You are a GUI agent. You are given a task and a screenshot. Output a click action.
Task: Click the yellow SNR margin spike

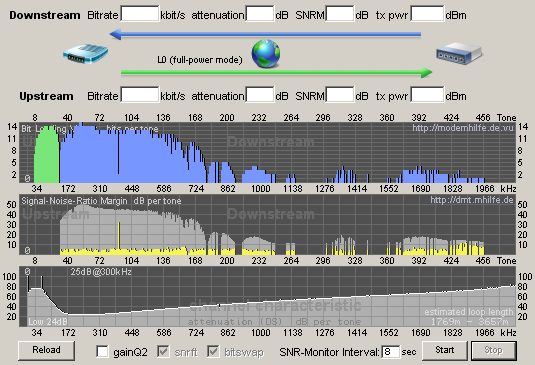[119, 235]
